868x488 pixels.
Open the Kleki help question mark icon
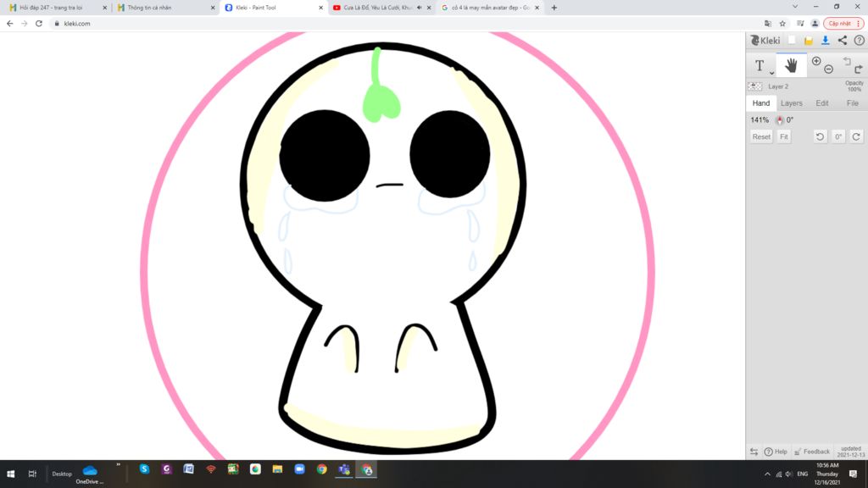[860, 40]
